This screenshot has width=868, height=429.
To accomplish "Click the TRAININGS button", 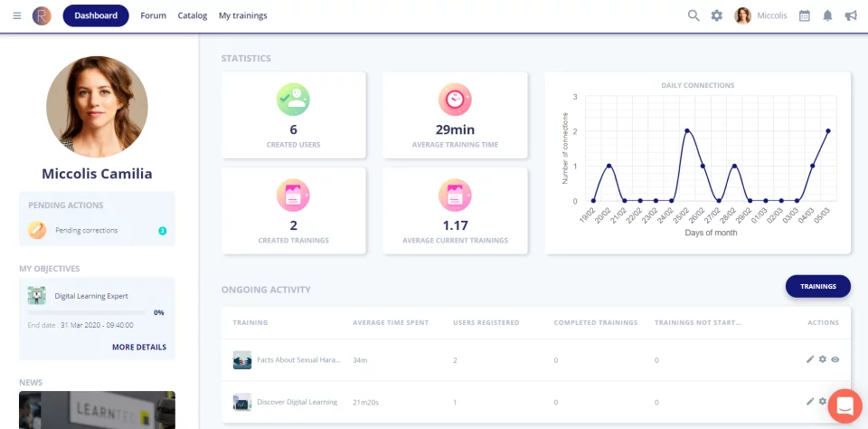I will pyautogui.click(x=818, y=286).
